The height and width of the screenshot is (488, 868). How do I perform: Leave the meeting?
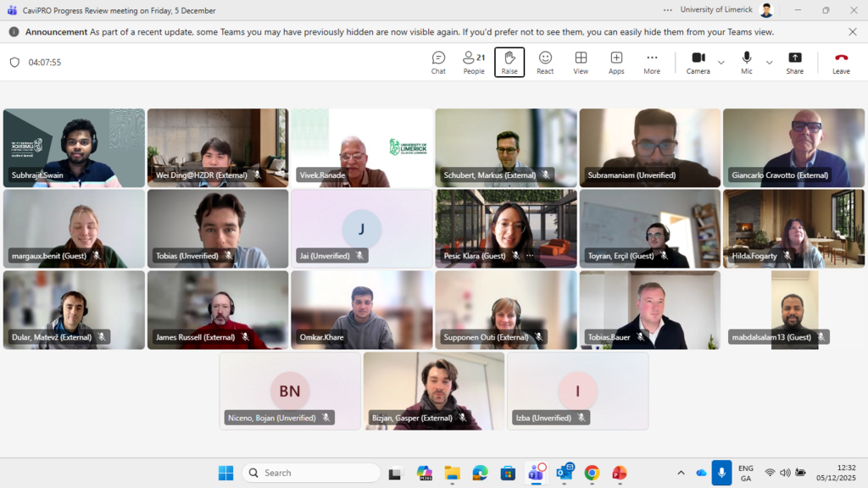coord(841,62)
